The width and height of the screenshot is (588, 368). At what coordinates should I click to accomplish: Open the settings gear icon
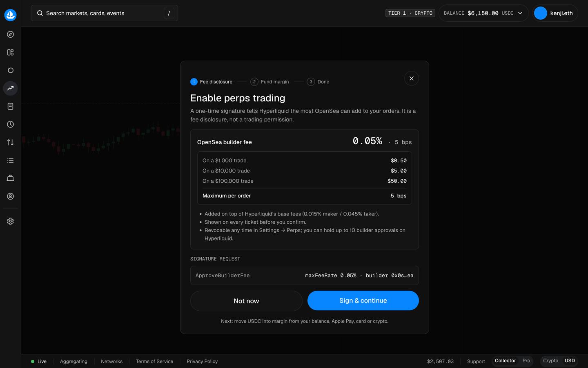click(x=11, y=221)
